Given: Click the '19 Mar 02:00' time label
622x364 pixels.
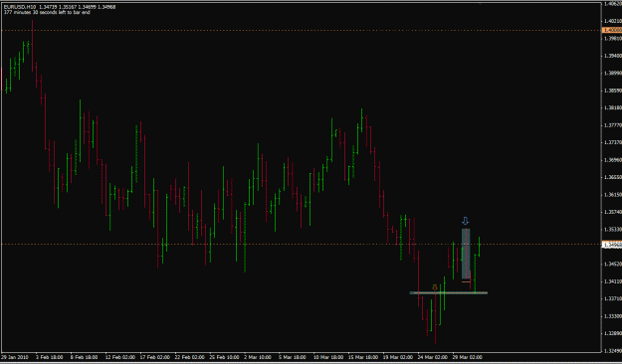Looking at the screenshot, I should coord(397,357).
